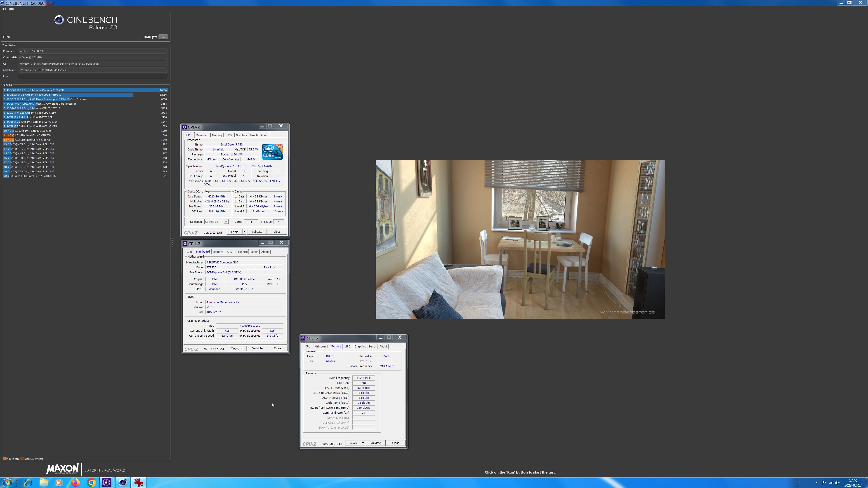Open About tab in CPU window

[x=264, y=135]
